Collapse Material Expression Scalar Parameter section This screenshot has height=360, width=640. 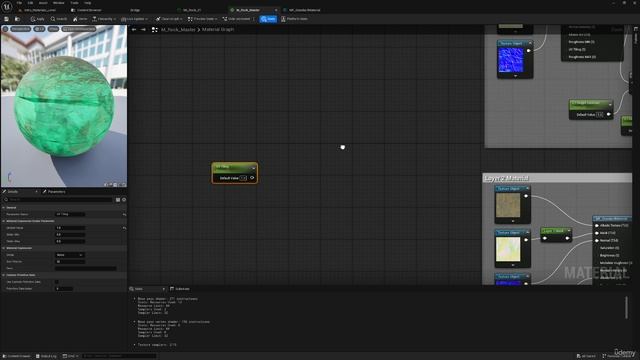pos(4,221)
